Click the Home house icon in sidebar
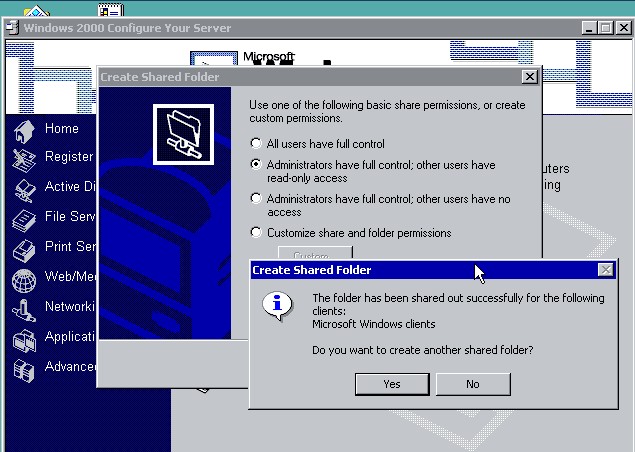This screenshot has width=635, height=452. (x=24, y=131)
